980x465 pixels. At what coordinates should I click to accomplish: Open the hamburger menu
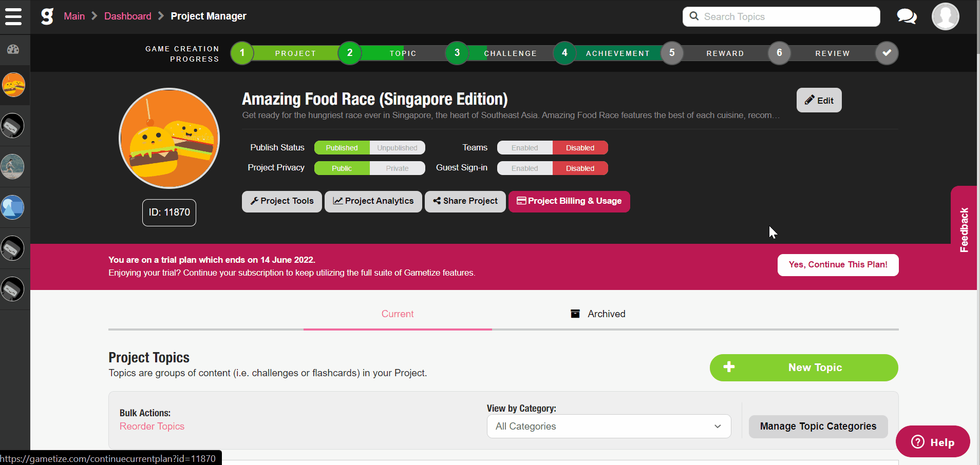click(x=13, y=16)
